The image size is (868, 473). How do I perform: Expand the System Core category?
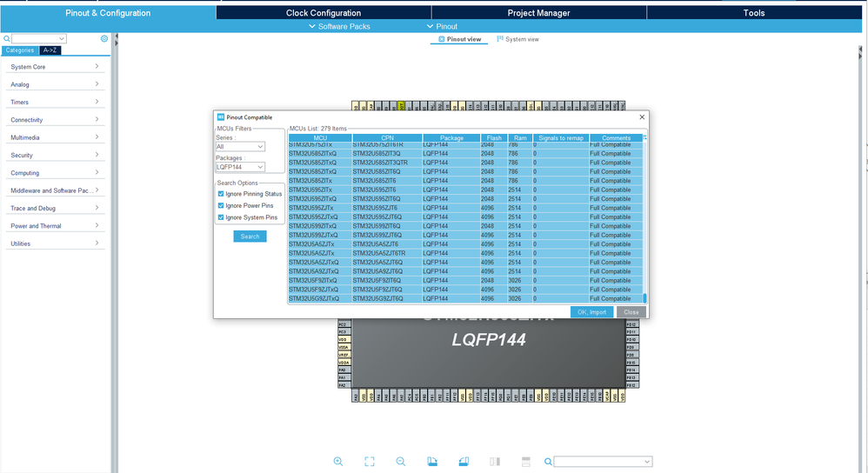(x=55, y=66)
